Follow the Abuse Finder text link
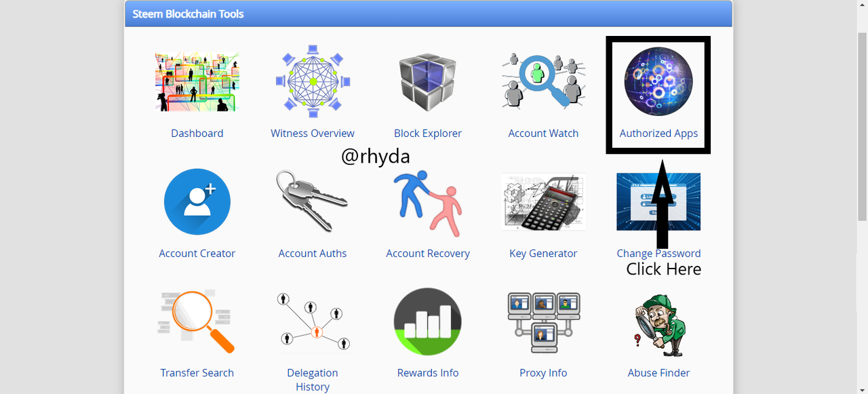The width and height of the screenshot is (868, 394). pyautogui.click(x=658, y=372)
